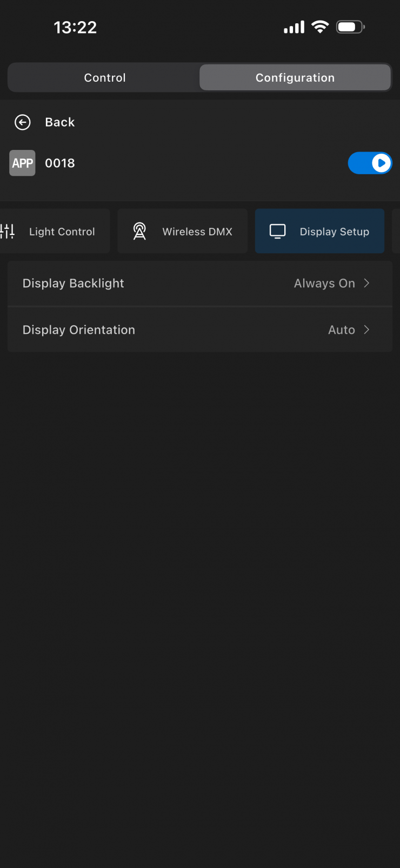Open the Always On backlight value
The height and width of the screenshot is (868, 400).
click(324, 283)
